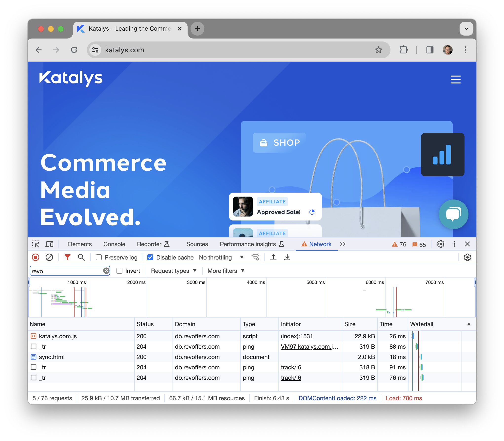
Task: Switch to the Console tab
Action: (x=114, y=244)
